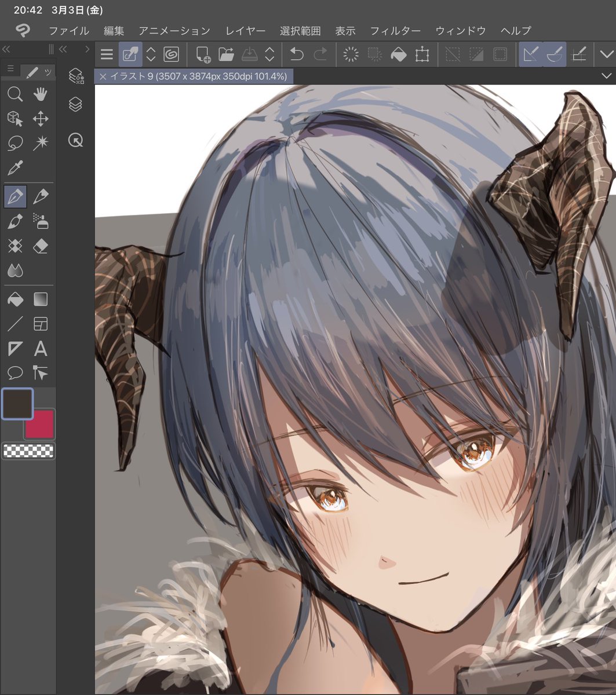Open the レイヤー menu

245,31
